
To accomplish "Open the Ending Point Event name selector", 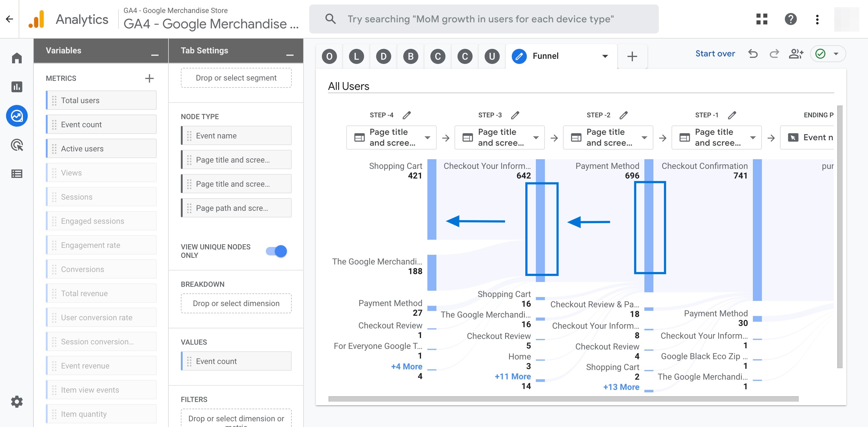I will (x=807, y=138).
